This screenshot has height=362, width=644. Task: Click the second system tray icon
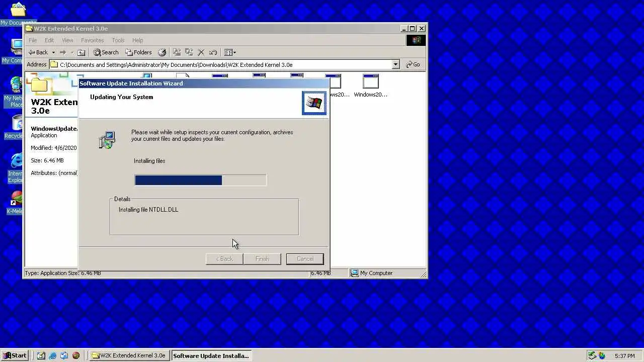[x=602, y=355]
